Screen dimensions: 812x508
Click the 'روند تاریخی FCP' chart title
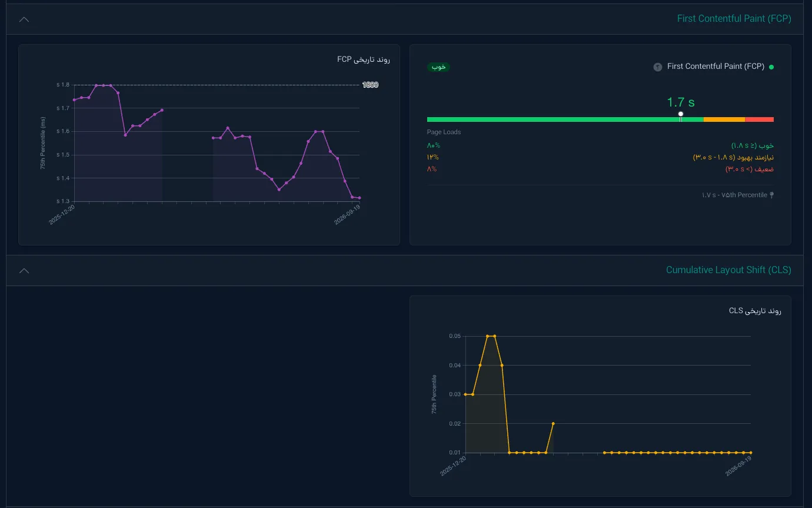point(364,59)
